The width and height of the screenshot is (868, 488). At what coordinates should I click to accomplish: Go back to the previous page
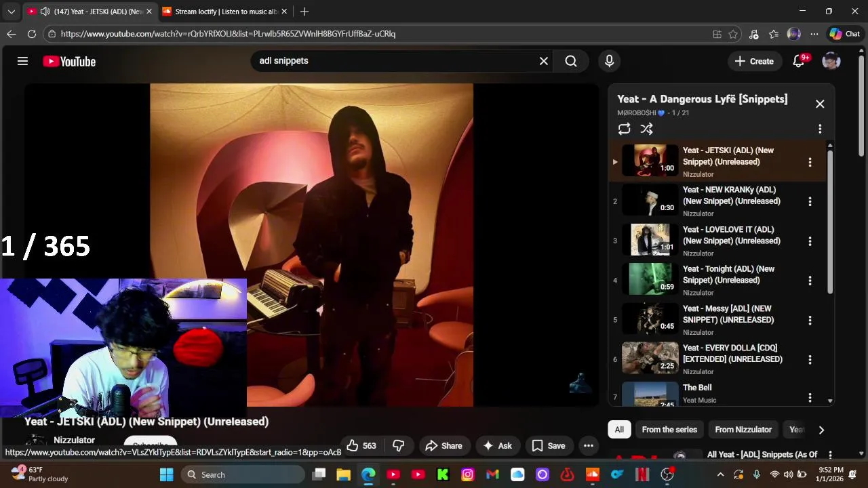[x=12, y=34]
